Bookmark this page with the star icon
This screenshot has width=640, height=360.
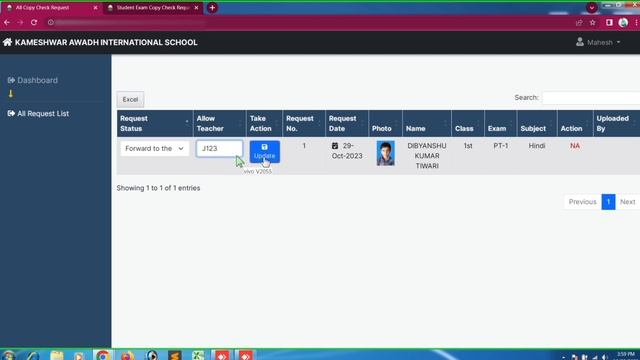593,23
